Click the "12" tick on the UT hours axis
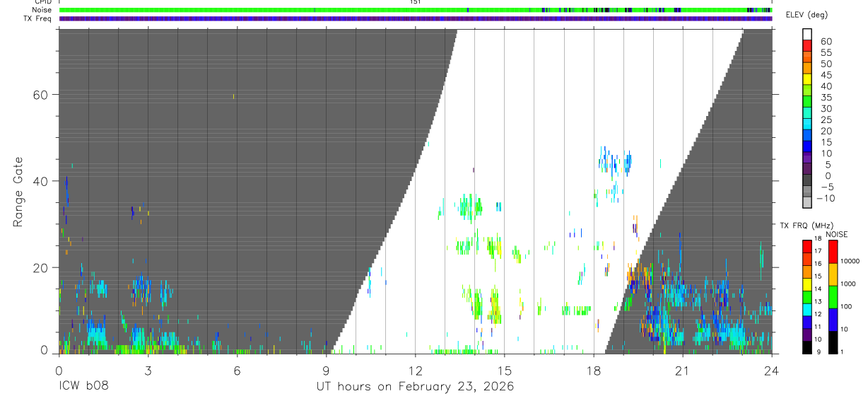868x401 pixels. coord(416,371)
